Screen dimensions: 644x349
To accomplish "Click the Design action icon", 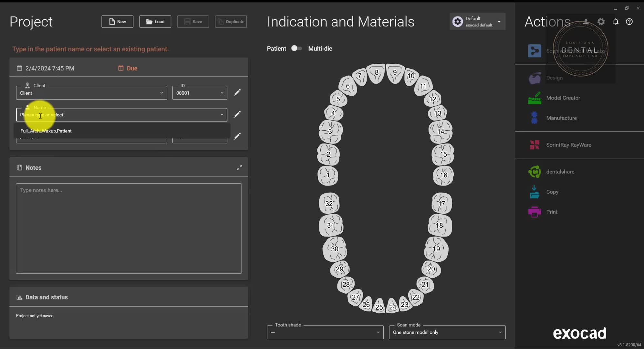I will (x=535, y=78).
